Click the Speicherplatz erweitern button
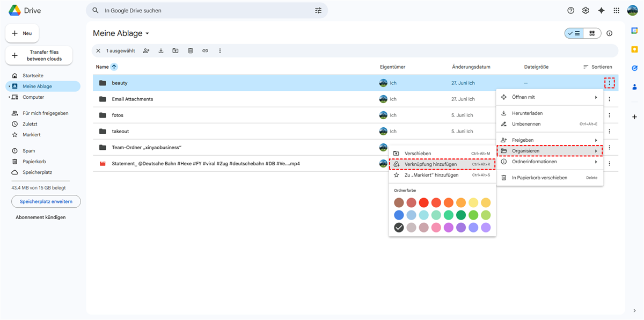Viewport: 644px width, 320px height. pyautogui.click(x=46, y=201)
